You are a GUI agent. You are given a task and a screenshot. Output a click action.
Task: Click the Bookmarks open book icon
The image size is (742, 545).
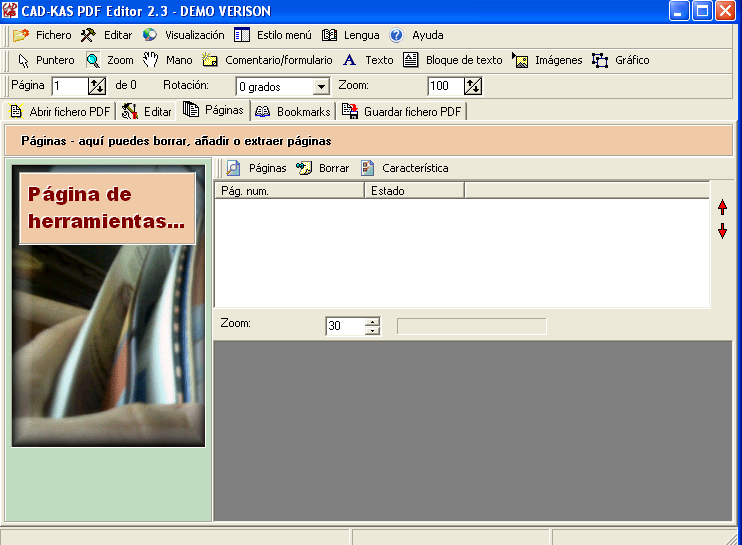262,112
